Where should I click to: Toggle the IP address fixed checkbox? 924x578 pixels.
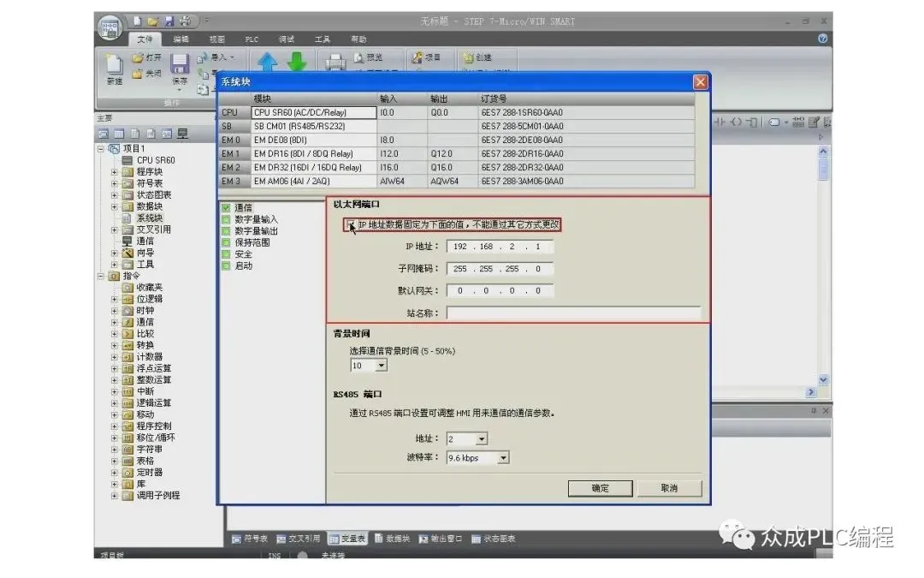pos(351,224)
